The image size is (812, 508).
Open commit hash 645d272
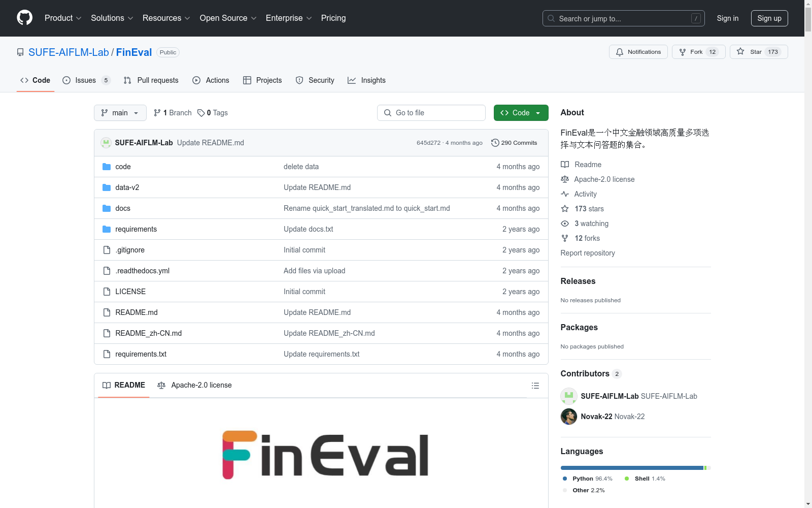click(x=428, y=143)
